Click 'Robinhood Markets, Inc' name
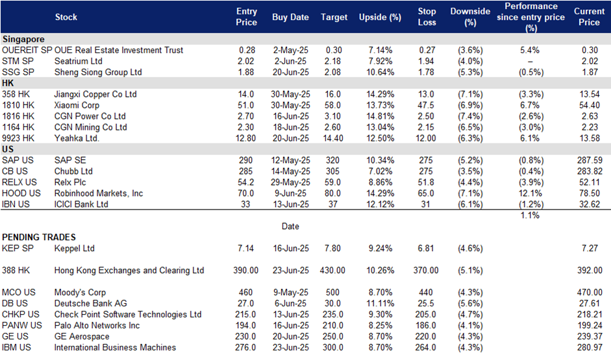 (99, 193)
